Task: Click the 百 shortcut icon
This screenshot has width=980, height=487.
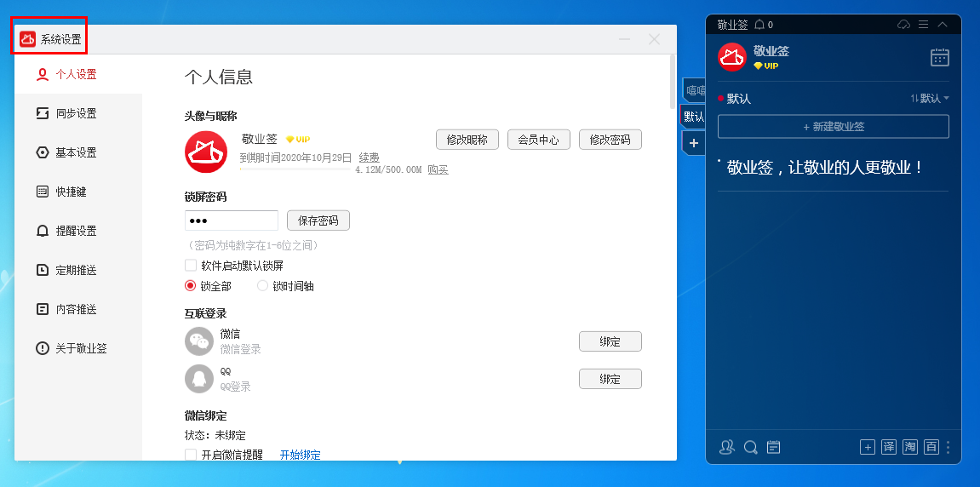Action: (x=931, y=447)
